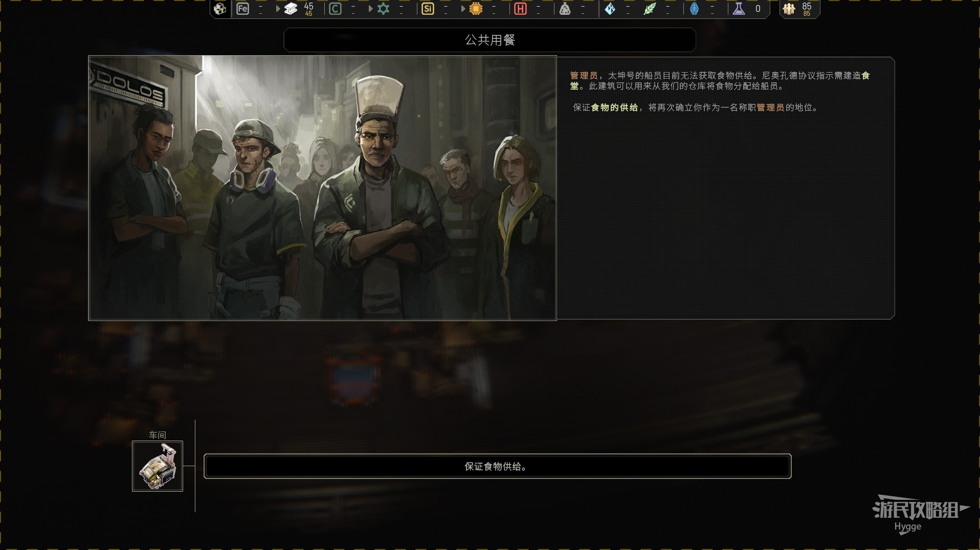Click the teal gear components icon

click(x=383, y=9)
